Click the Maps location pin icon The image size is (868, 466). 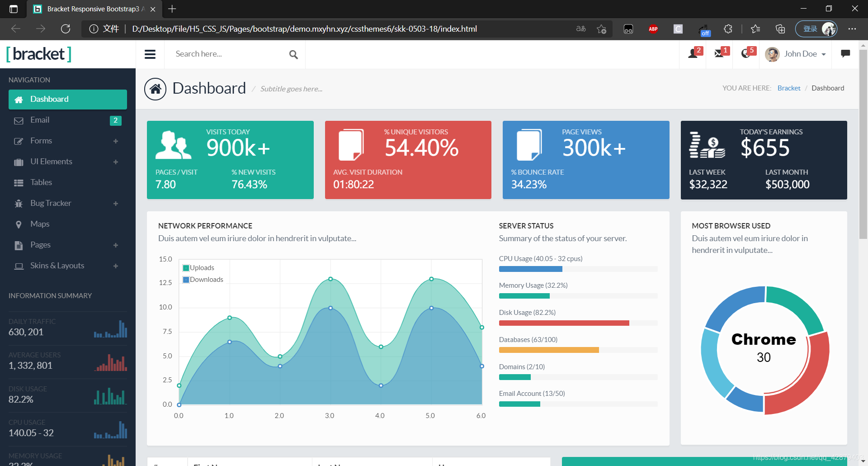tap(19, 224)
